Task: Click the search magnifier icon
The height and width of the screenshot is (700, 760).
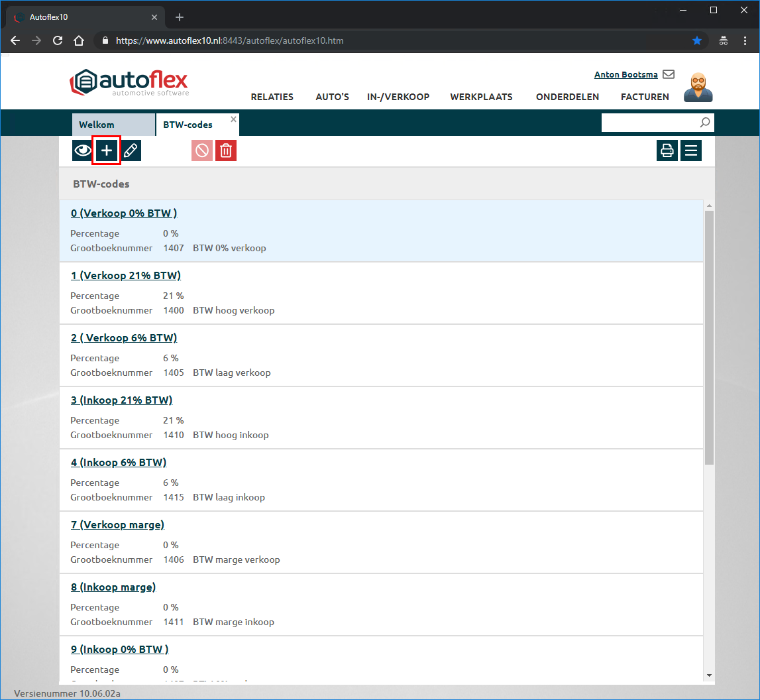Action: 705,123
